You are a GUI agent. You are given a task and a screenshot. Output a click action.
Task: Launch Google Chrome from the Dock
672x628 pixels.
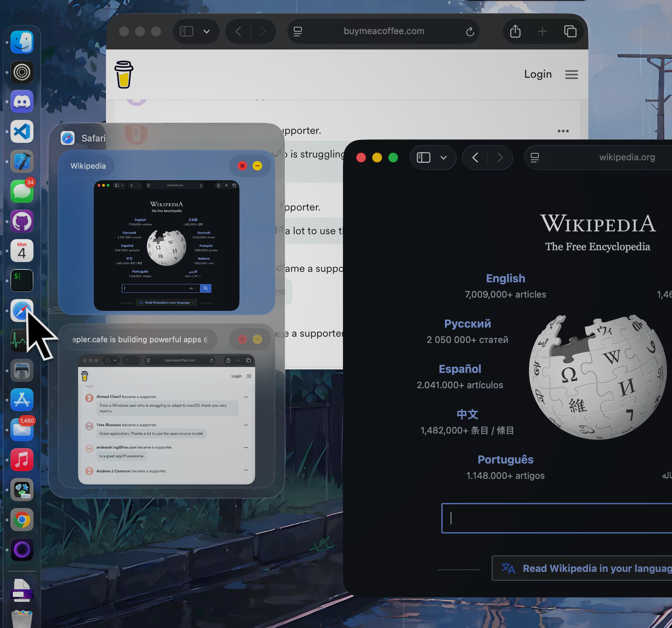(x=22, y=520)
